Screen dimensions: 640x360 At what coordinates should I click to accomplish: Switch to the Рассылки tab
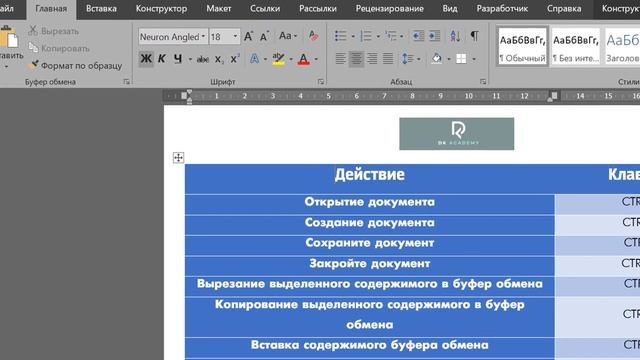[318, 9]
